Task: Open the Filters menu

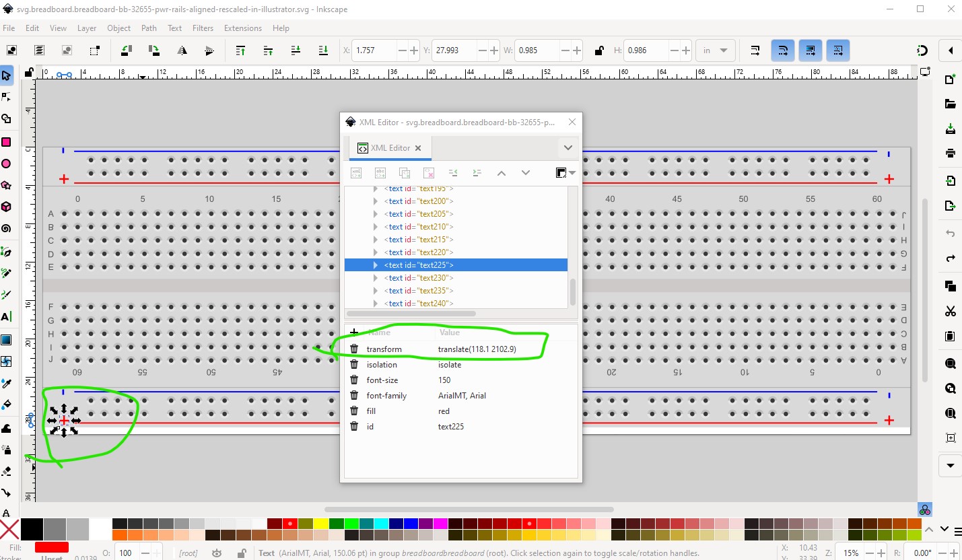Action: pyautogui.click(x=203, y=28)
